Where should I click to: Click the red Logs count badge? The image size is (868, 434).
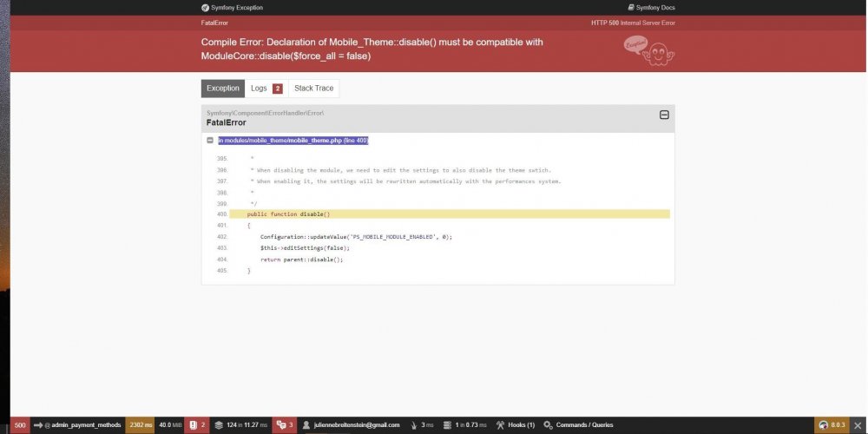click(x=278, y=89)
